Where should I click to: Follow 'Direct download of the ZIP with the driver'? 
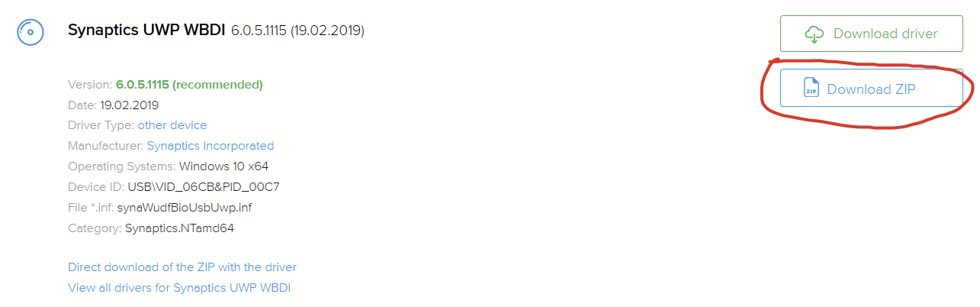point(182,267)
